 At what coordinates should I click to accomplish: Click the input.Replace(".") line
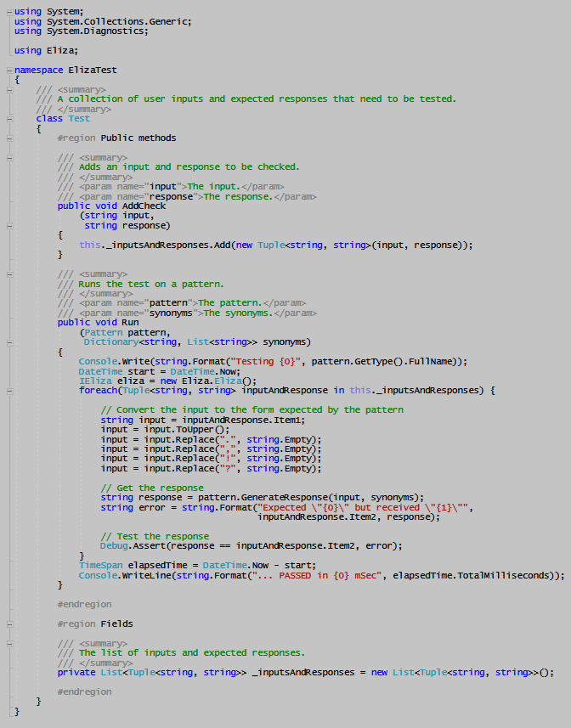(x=211, y=439)
